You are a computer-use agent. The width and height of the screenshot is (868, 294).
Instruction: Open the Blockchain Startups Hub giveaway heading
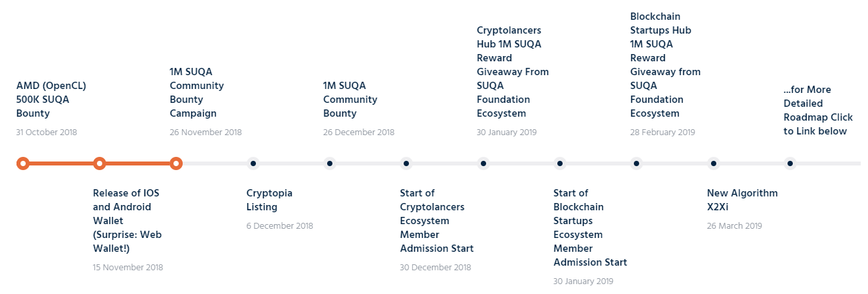pyautogui.click(x=666, y=65)
